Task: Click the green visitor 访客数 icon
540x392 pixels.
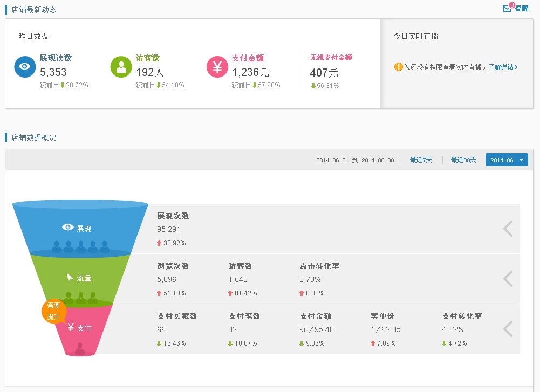Action: pyautogui.click(x=121, y=67)
